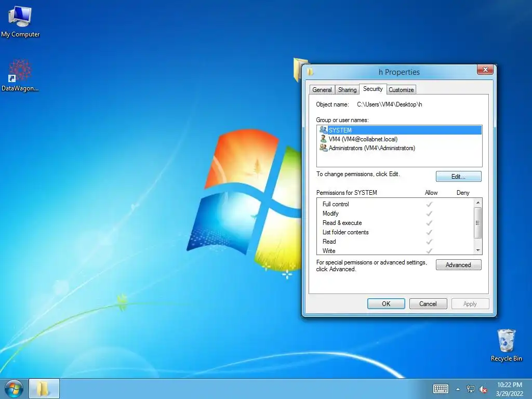This screenshot has width=532, height=399.
Task: Click the Modify Allow checkmark
Action: click(429, 214)
